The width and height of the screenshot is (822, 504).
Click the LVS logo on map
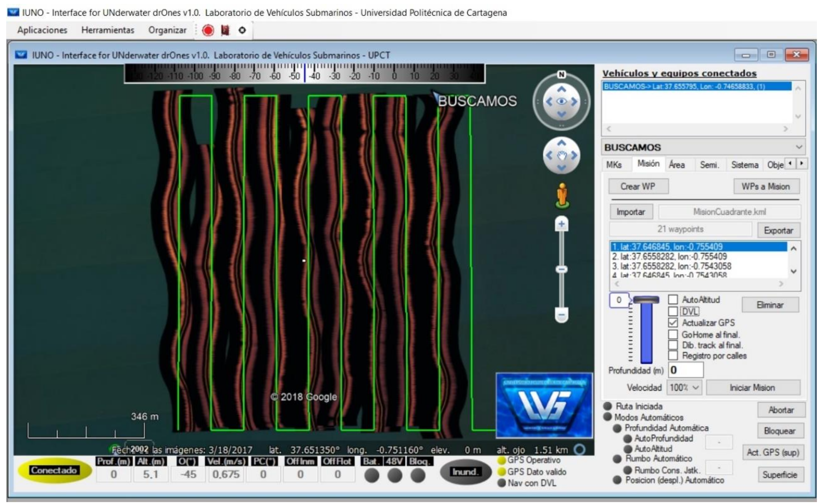tap(544, 405)
